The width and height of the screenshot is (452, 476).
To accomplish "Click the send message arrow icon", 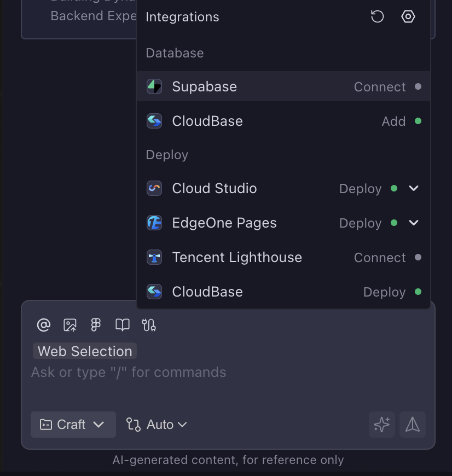I will pyautogui.click(x=413, y=425).
